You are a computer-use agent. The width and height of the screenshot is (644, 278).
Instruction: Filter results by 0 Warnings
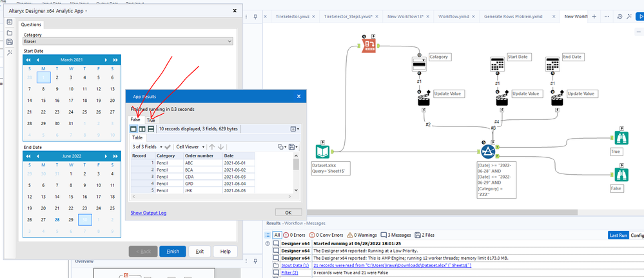(362, 235)
